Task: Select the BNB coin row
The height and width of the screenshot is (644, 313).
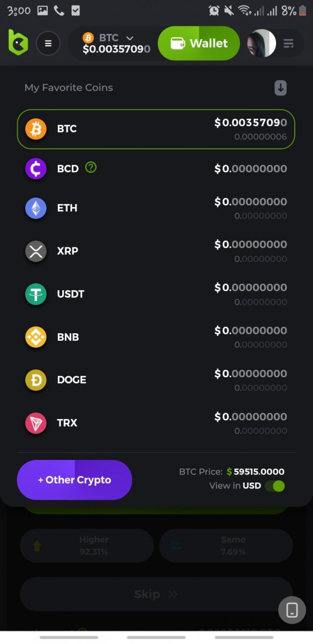Action: (156, 337)
